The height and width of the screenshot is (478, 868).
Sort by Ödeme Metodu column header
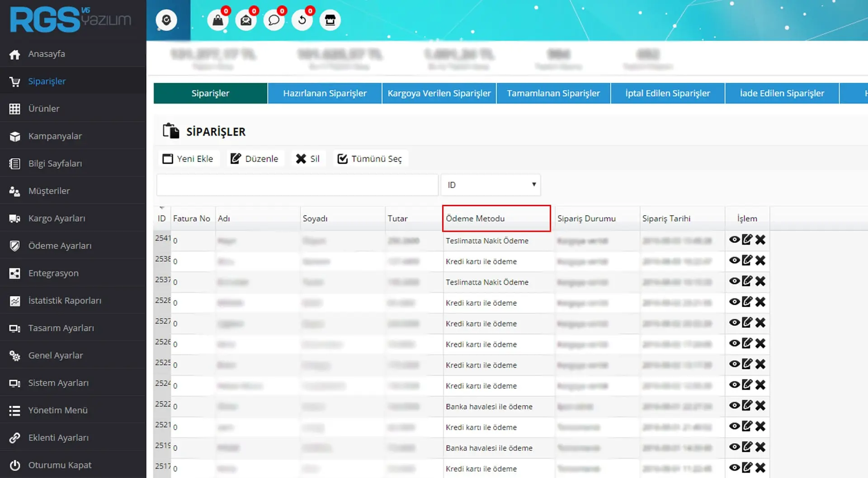pyautogui.click(x=496, y=218)
